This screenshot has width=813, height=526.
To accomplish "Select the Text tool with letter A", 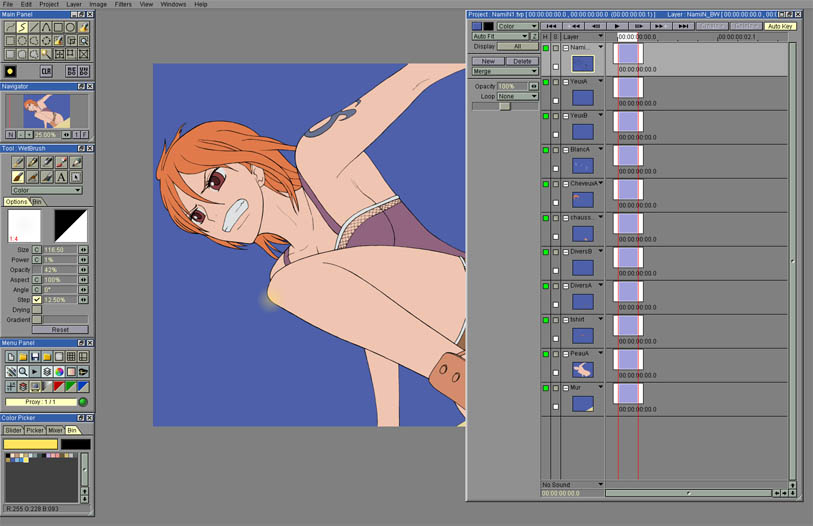I will (x=61, y=177).
